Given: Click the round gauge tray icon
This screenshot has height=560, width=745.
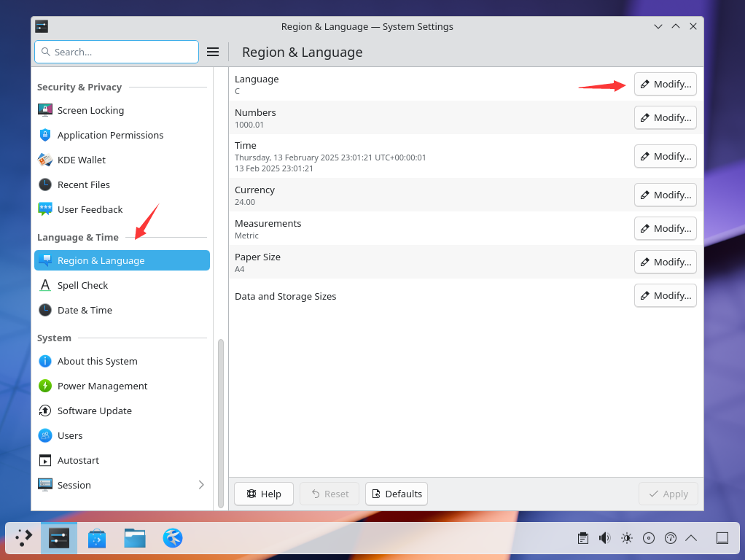Looking at the screenshot, I should pos(671,538).
